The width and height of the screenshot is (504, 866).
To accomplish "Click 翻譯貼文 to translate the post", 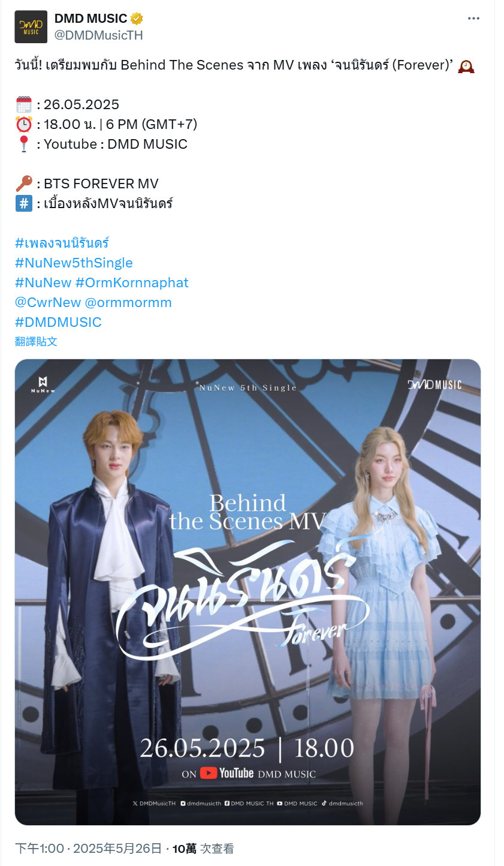I will pos(36,341).
